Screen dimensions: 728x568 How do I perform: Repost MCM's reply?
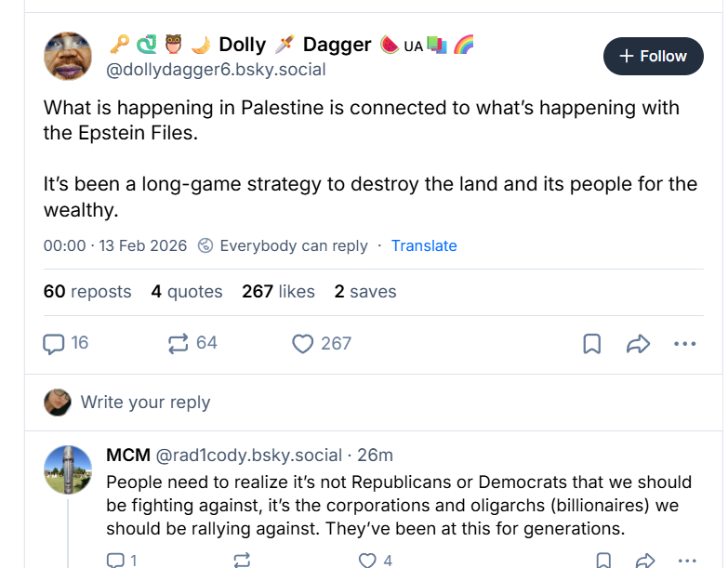click(242, 560)
